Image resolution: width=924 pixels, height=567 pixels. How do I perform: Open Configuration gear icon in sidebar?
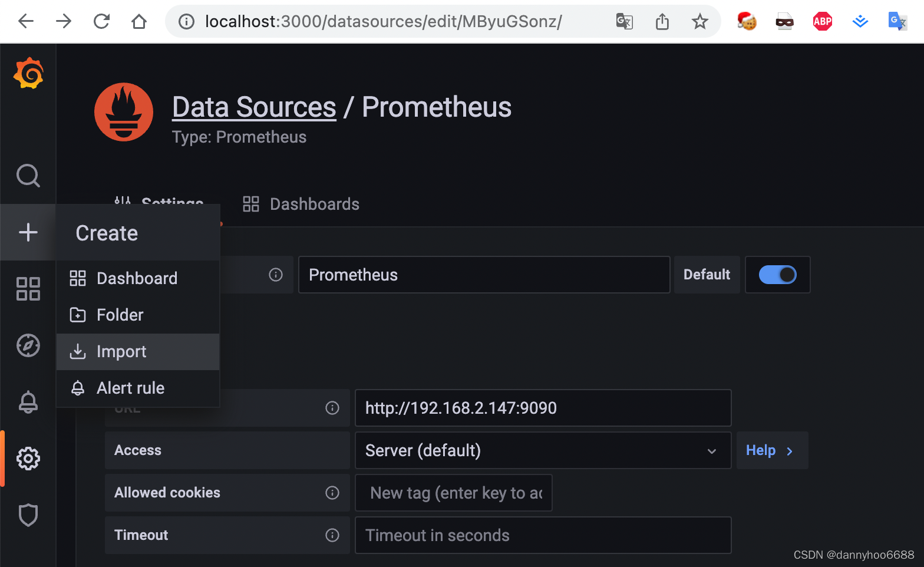point(28,459)
